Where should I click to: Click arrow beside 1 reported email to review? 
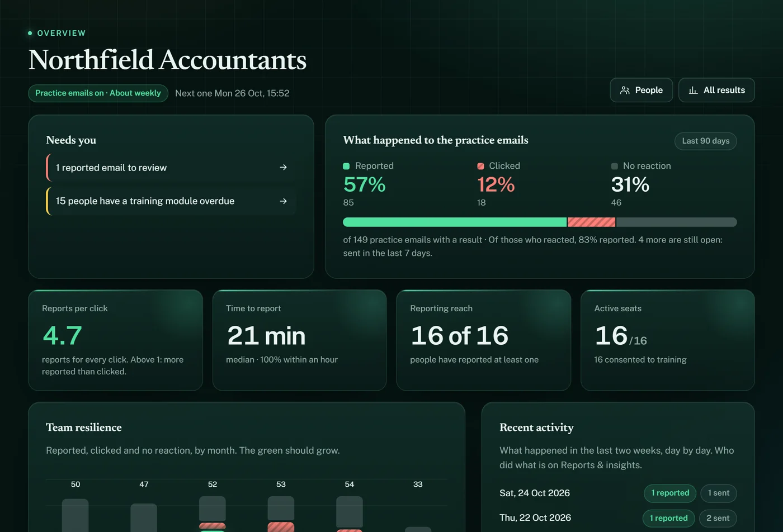(x=283, y=167)
